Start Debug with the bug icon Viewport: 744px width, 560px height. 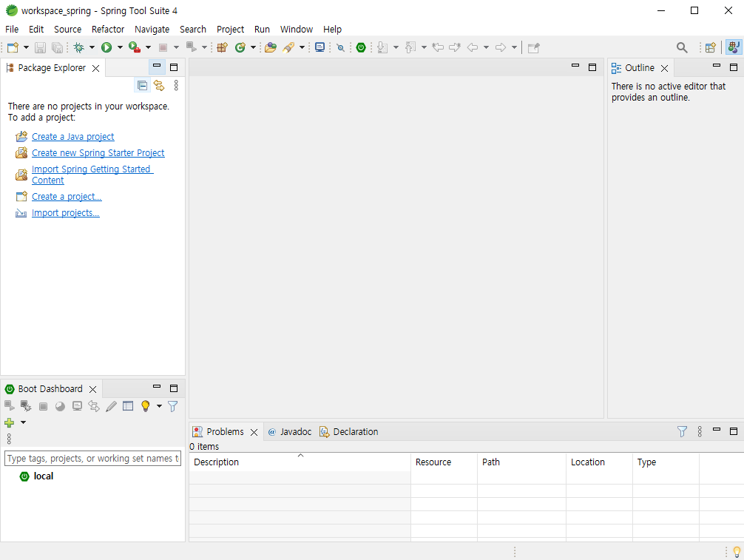coord(79,47)
